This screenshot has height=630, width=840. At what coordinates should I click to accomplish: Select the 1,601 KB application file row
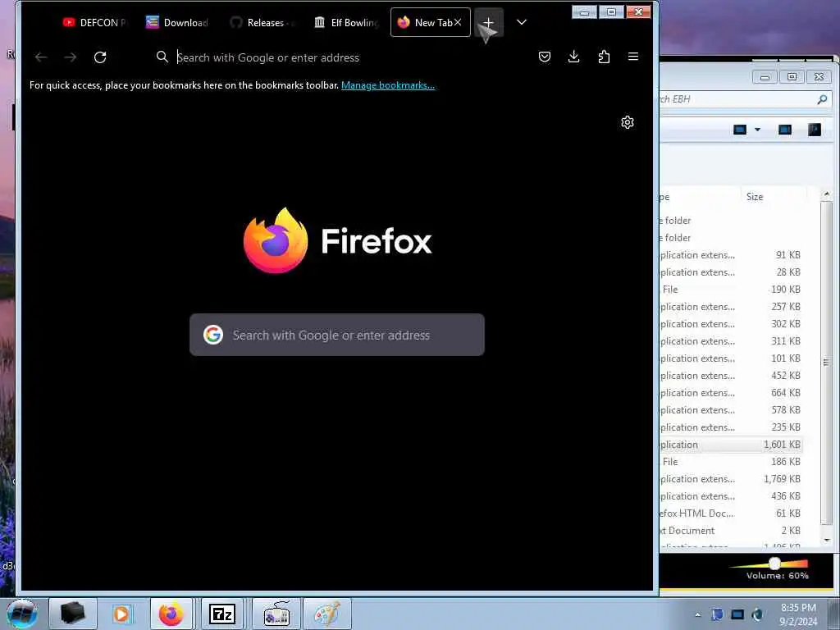[731, 444]
